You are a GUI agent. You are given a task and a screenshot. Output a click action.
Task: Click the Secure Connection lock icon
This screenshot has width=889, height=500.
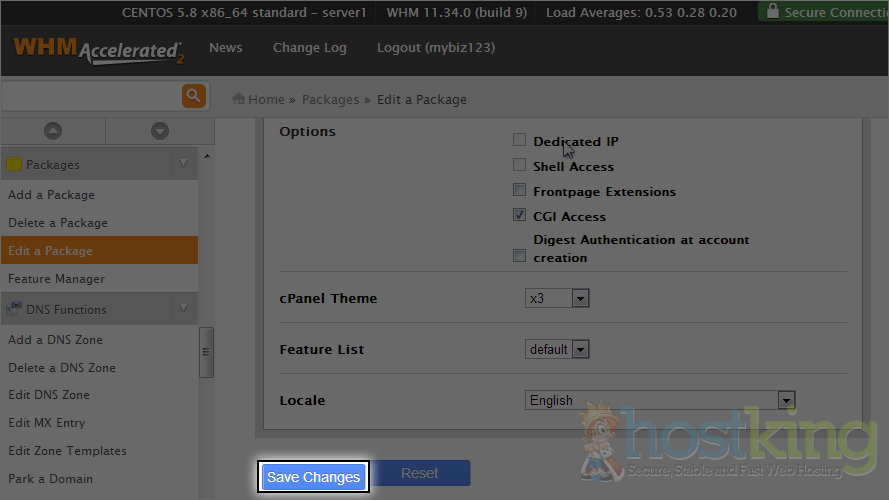pos(771,12)
